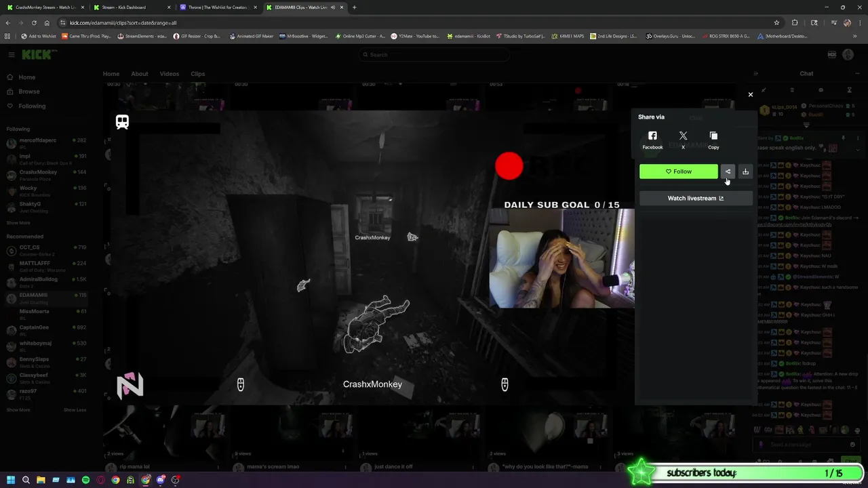Open the ShaktyG channel in Following
Screen dimensions: 868x488
coord(46,207)
